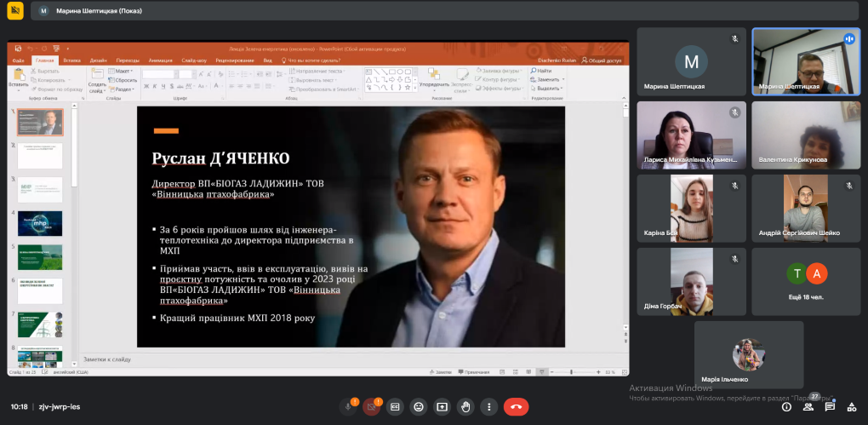This screenshot has width=868, height=425.
Task: Toggle underline Ч formatting
Action: click(163, 86)
